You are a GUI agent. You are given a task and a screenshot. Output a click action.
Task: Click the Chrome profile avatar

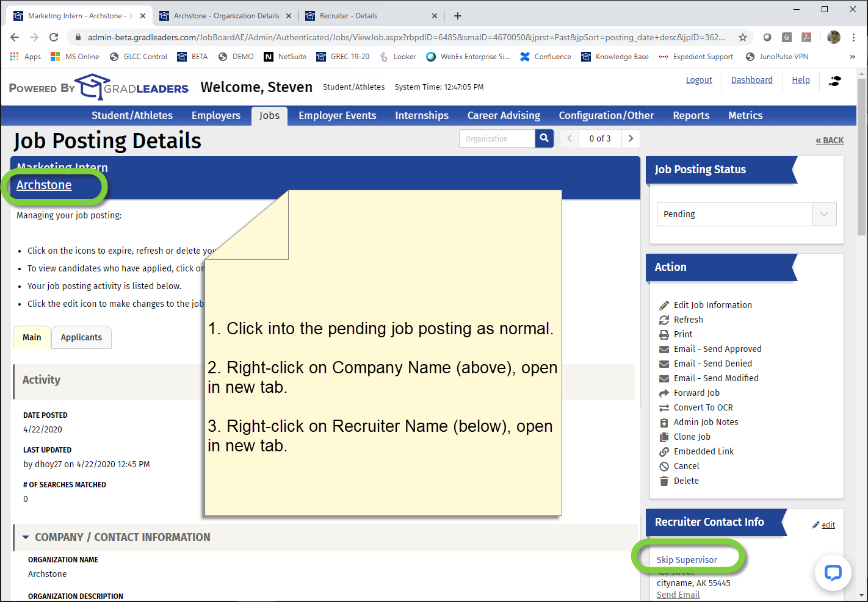point(834,37)
